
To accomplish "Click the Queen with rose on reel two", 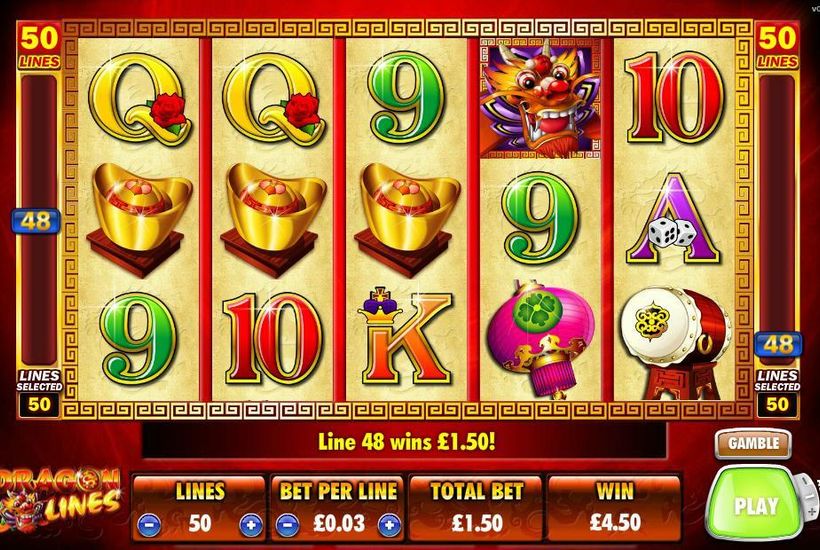I will [272, 99].
